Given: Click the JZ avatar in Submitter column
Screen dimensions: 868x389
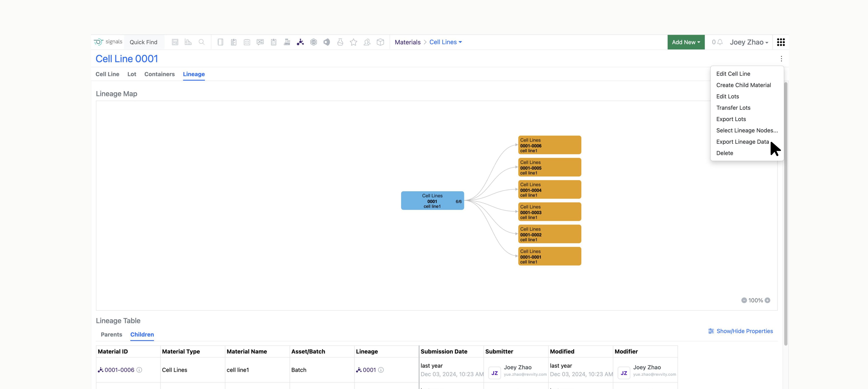Looking at the screenshot, I should click(494, 373).
